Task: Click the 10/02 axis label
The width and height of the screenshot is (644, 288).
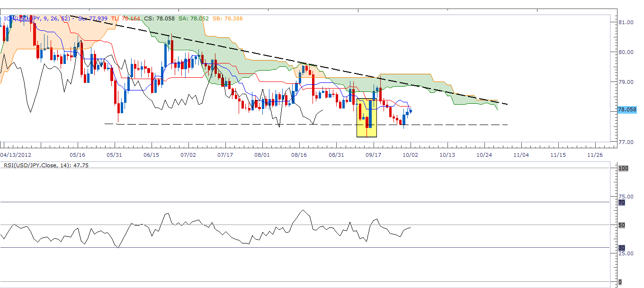Action: 411,154
